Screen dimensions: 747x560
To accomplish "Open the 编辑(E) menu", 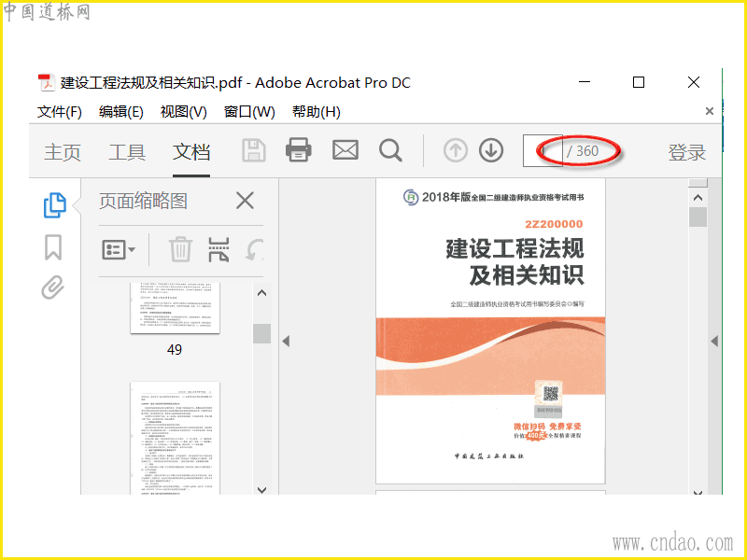I will 121,112.
